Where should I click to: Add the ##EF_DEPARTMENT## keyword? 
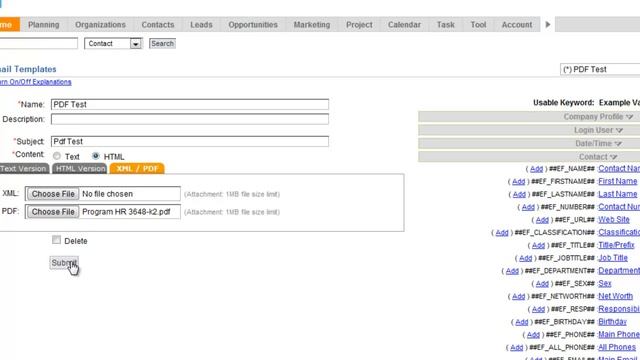(512, 271)
